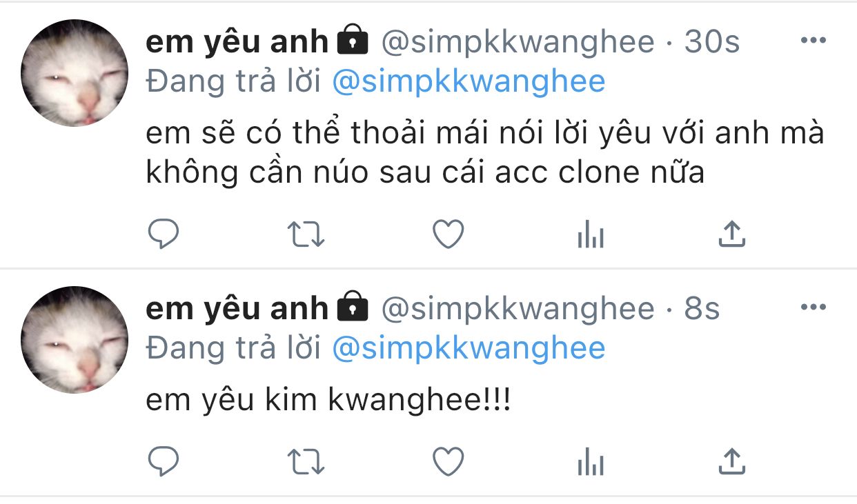View analytics of the 30s tweet

tap(590, 236)
